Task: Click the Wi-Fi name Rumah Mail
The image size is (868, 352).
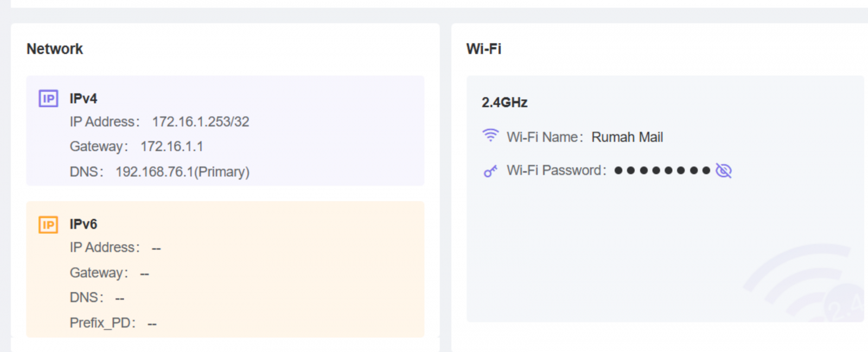Action: coord(627,137)
